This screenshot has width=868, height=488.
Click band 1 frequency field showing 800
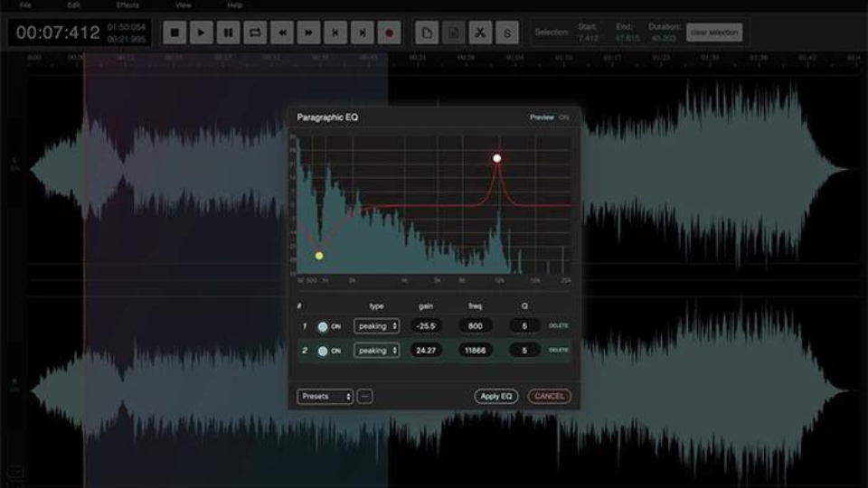[x=475, y=326]
